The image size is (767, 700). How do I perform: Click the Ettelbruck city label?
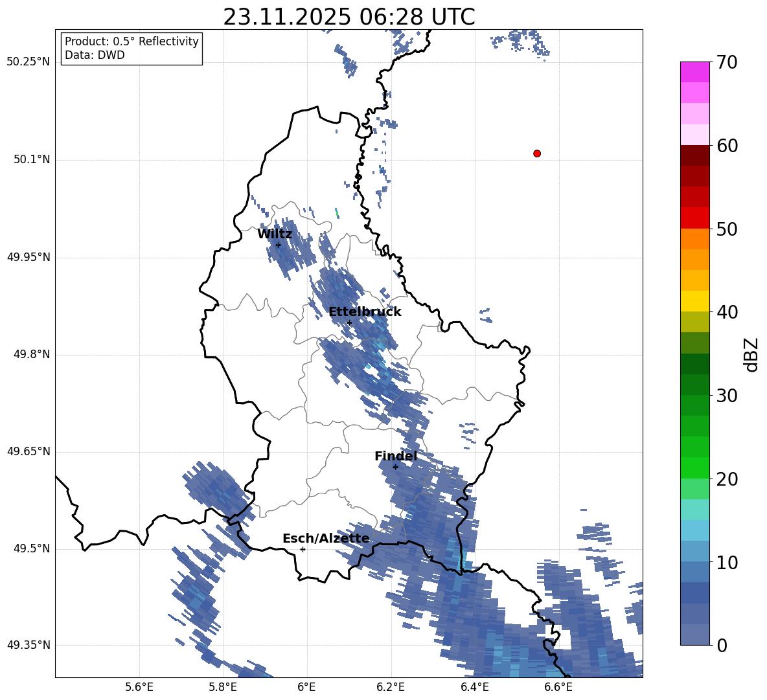365,312
